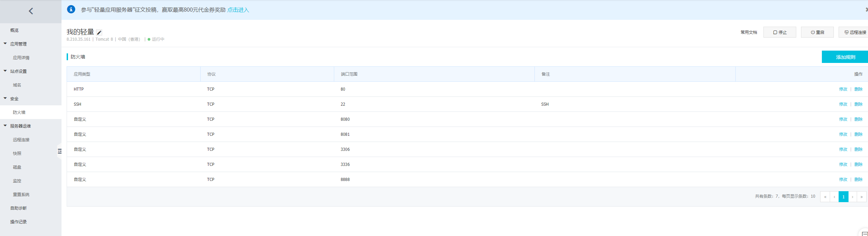Click the 停止 button

pyautogui.click(x=780, y=32)
